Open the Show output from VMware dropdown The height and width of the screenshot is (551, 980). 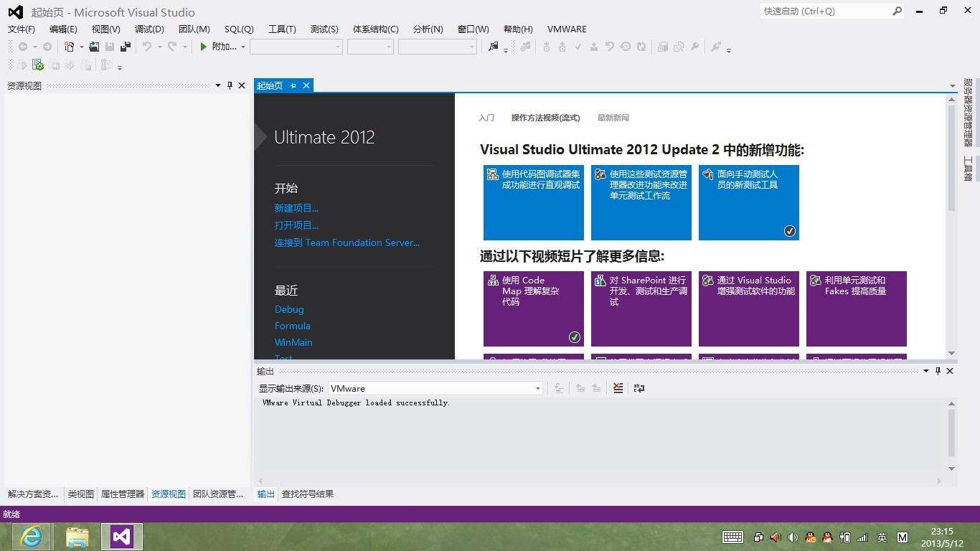click(x=435, y=388)
